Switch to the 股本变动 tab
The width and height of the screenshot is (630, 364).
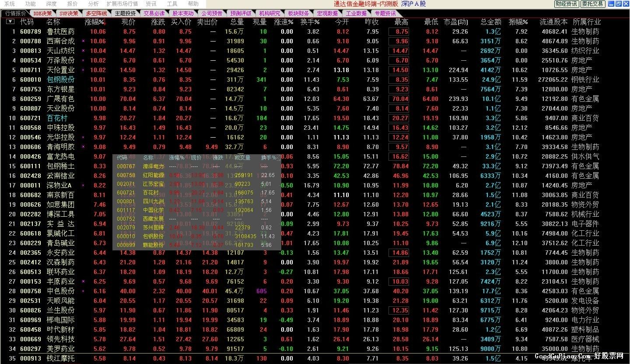pos(183,14)
